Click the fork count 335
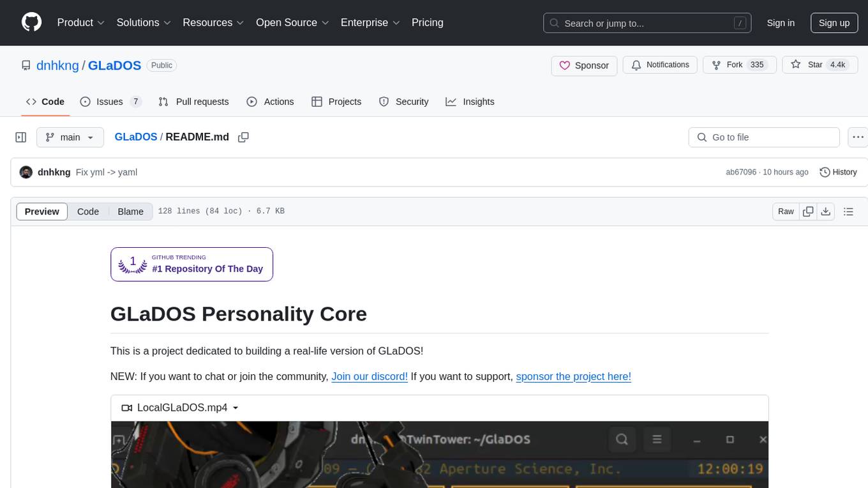 [757, 65]
